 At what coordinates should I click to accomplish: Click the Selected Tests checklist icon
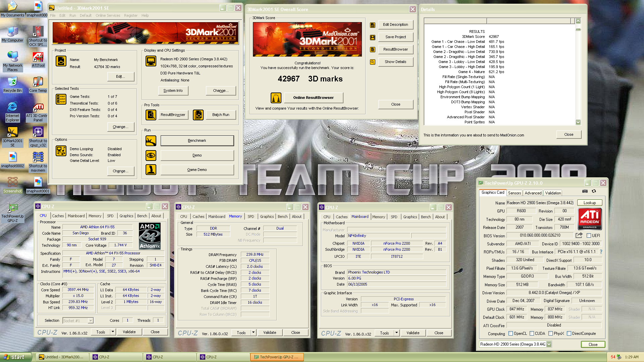point(61,99)
